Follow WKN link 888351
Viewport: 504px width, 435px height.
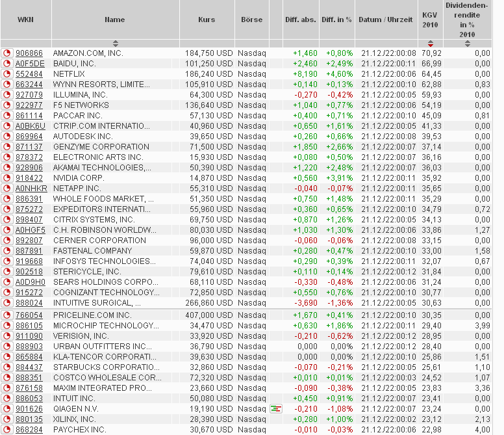pyautogui.click(x=29, y=377)
